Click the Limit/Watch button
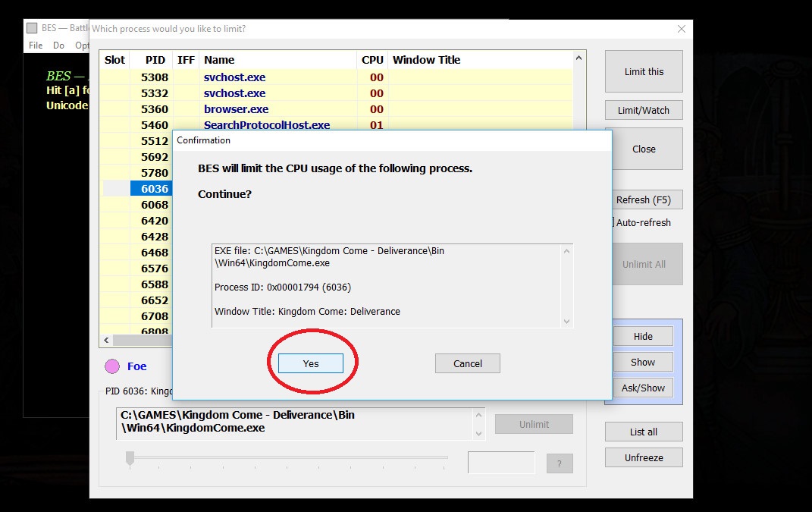Viewport: 812px width, 512px height. point(644,110)
